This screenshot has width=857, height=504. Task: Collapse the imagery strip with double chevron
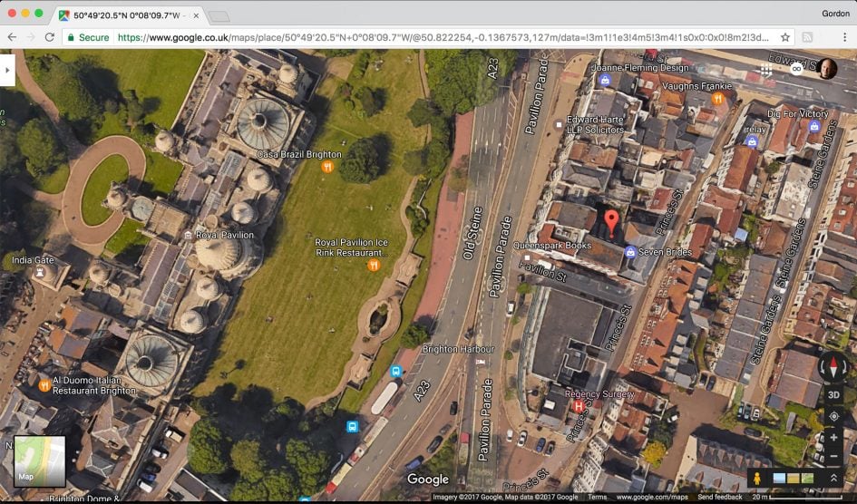point(833,478)
